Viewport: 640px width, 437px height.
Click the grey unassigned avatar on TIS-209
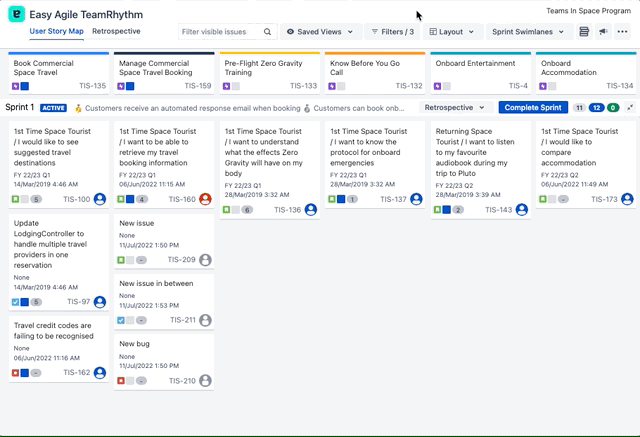coord(205,260)
